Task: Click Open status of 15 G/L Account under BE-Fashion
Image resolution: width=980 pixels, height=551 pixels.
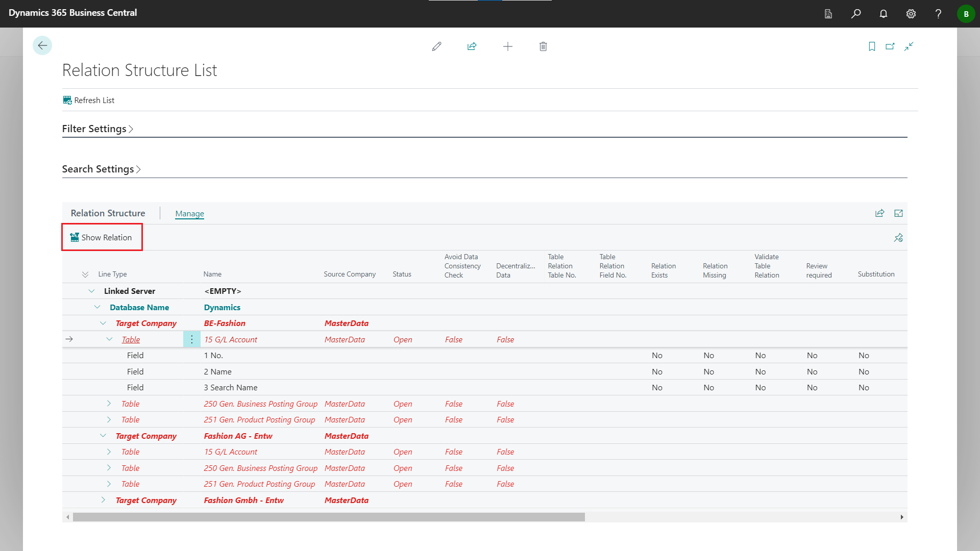Action: click(x=403, y=340)
